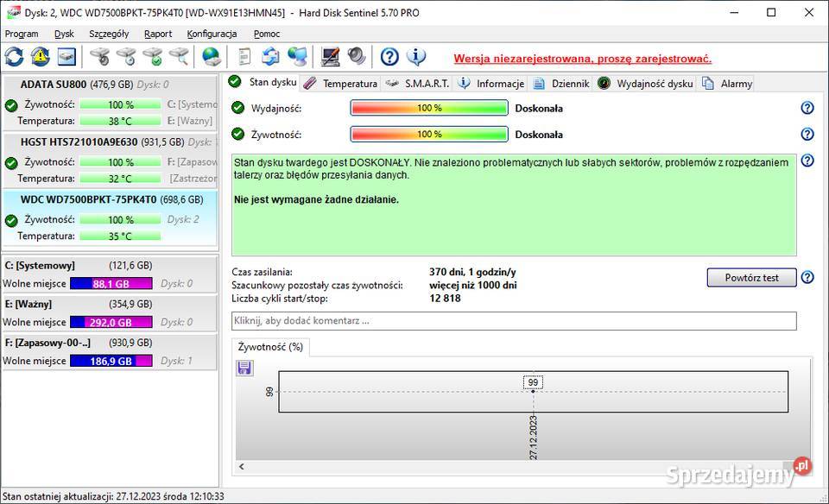Click the main Żywotność 100 % gradient bar
This screenshot has width=829, height=504.
(x=429, y=134)
